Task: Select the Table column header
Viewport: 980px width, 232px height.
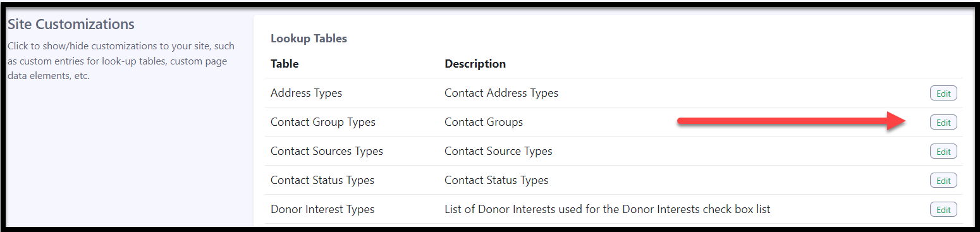Action: point(285,64)
